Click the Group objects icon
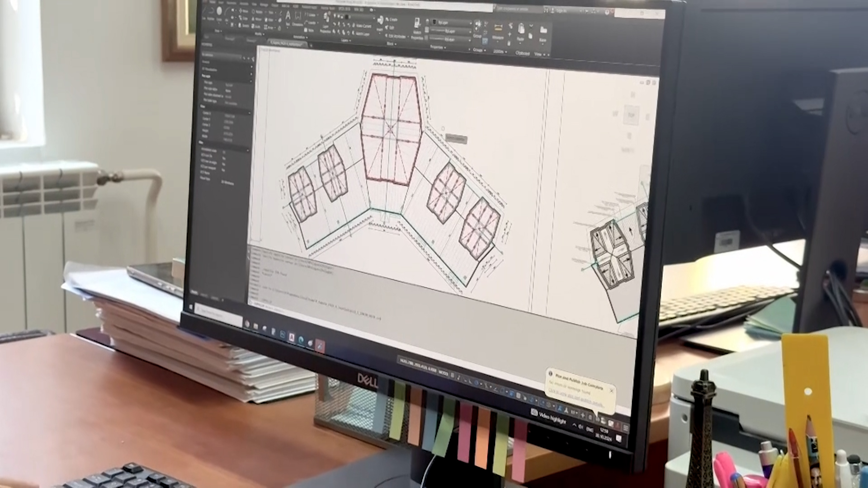This screenshot has width=868, height=488. (x=478, y=25)
